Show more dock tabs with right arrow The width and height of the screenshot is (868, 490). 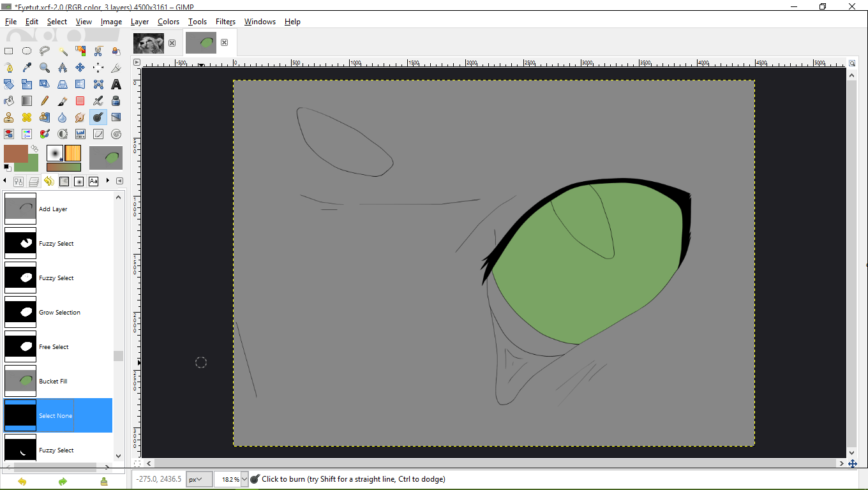107,181
